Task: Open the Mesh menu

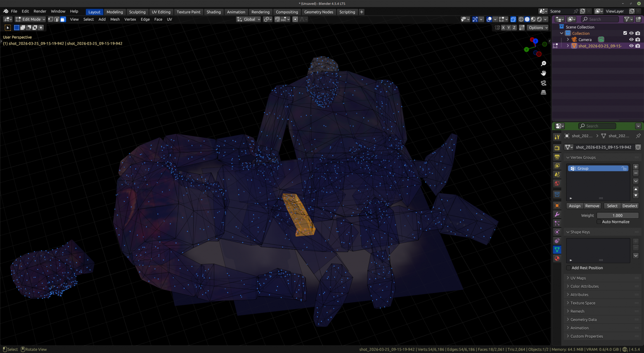Action: pos(115,19)
